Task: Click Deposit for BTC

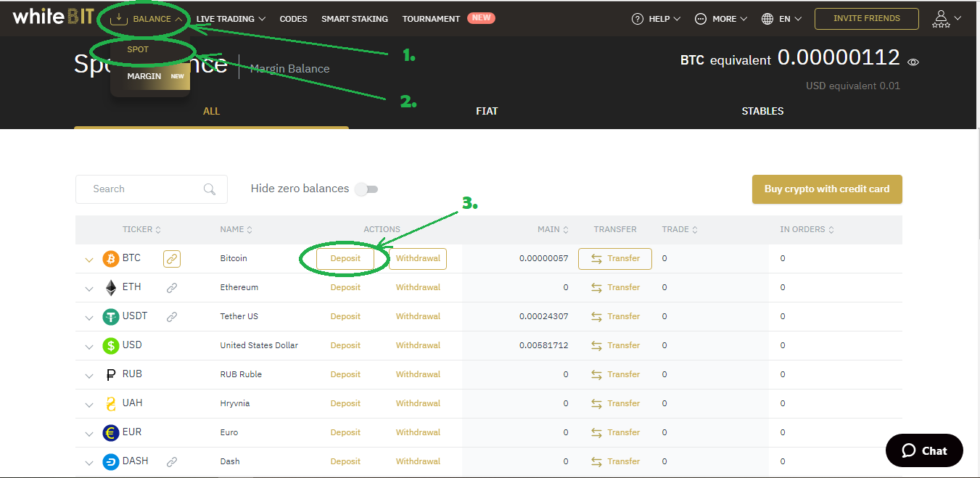Action: 345,258
